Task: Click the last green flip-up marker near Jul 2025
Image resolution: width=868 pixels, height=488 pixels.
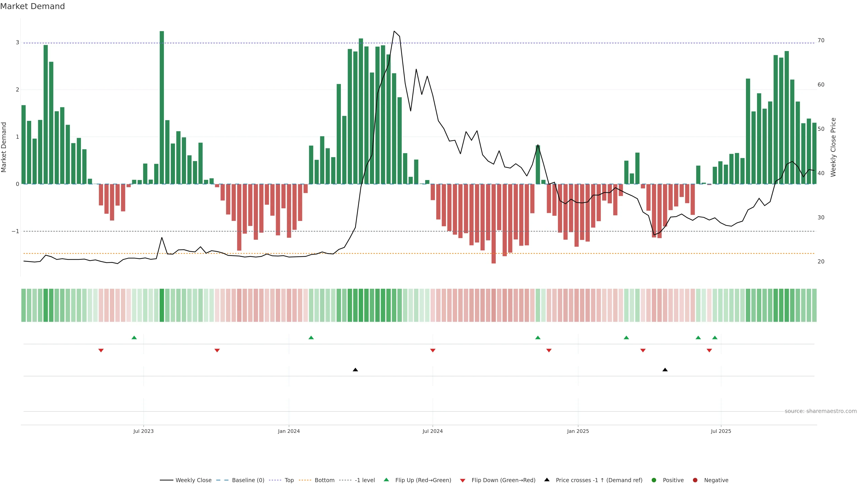Action: [x=715, y=338]
